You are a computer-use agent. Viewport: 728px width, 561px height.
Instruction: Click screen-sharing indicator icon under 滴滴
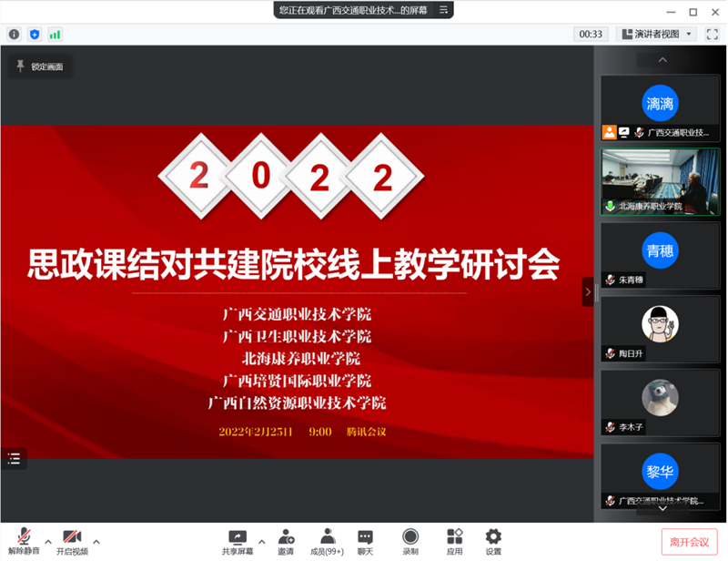tap(624, 132)
